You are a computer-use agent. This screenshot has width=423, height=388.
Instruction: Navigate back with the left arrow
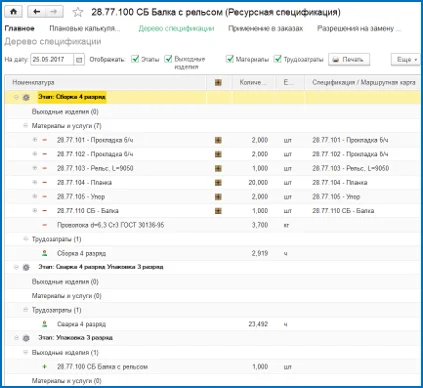click(36, 12)
